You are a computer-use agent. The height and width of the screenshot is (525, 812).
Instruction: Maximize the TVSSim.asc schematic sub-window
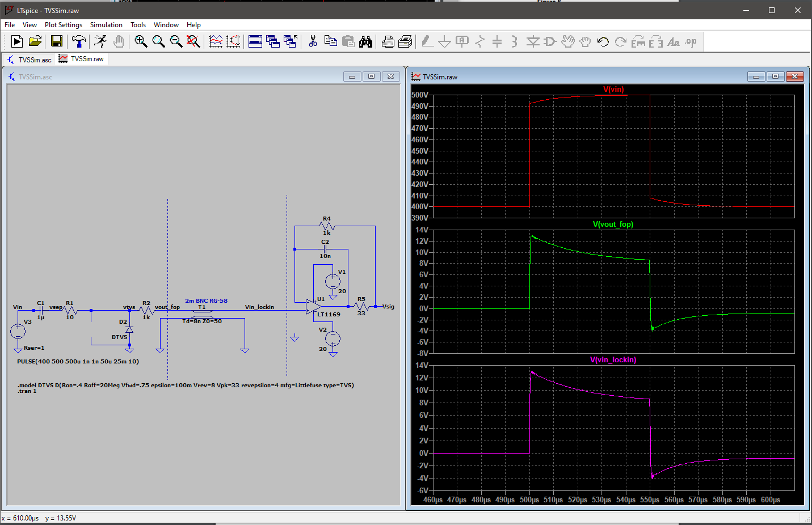click(371, 77)
